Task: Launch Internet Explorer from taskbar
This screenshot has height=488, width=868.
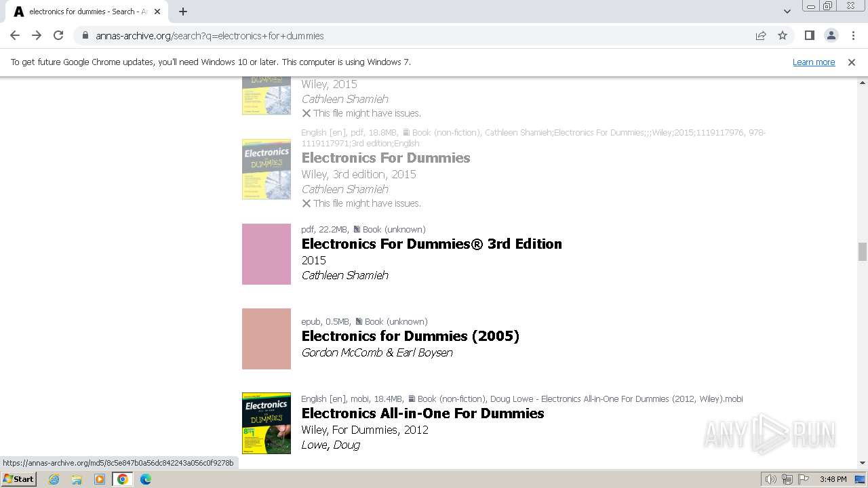Action: coord(54,479)
